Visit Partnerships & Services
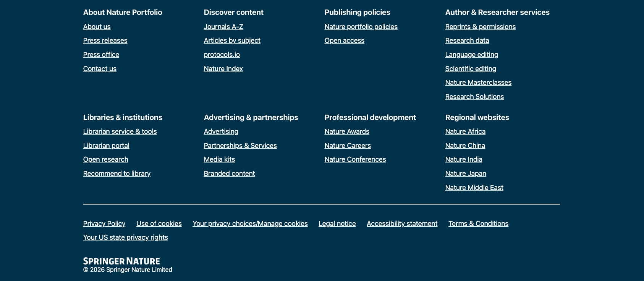 click(240, 146)
